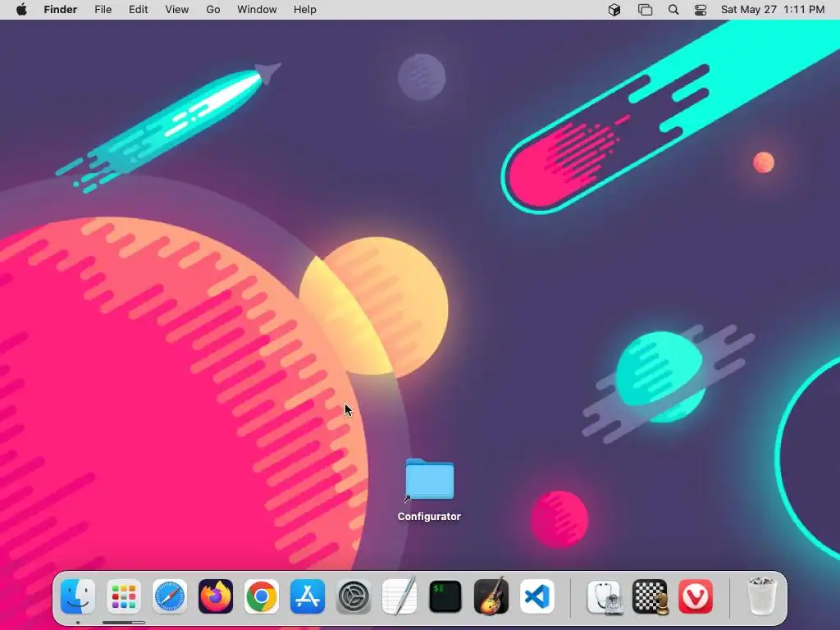Screen dimensions: 840x630
Task: Open the View menu
Action: point(177,10)
